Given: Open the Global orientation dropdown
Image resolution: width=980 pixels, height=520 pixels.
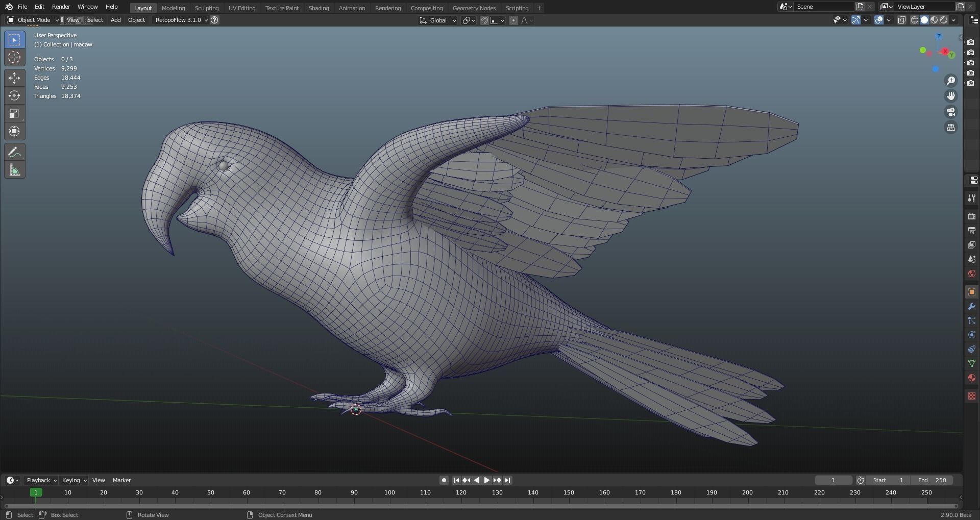Looking at the screenshot, I should [x=438, y=20].
